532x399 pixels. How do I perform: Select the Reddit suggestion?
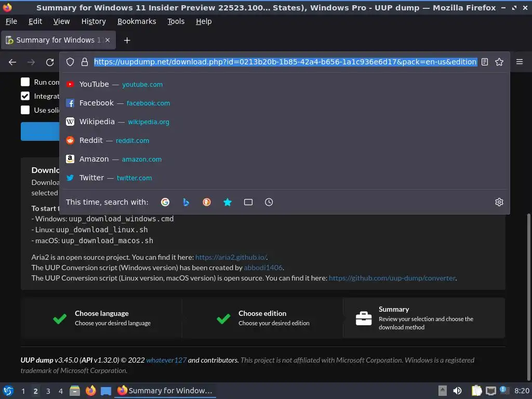click(284, 140)
